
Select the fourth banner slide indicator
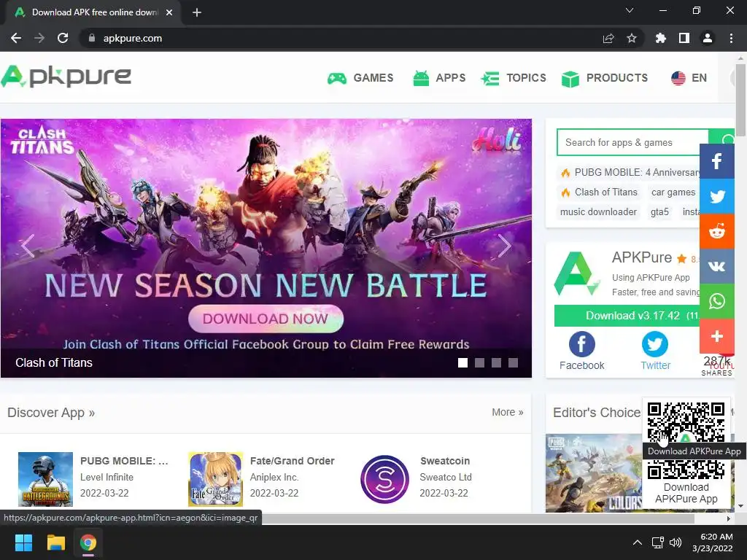pos(513,363)
